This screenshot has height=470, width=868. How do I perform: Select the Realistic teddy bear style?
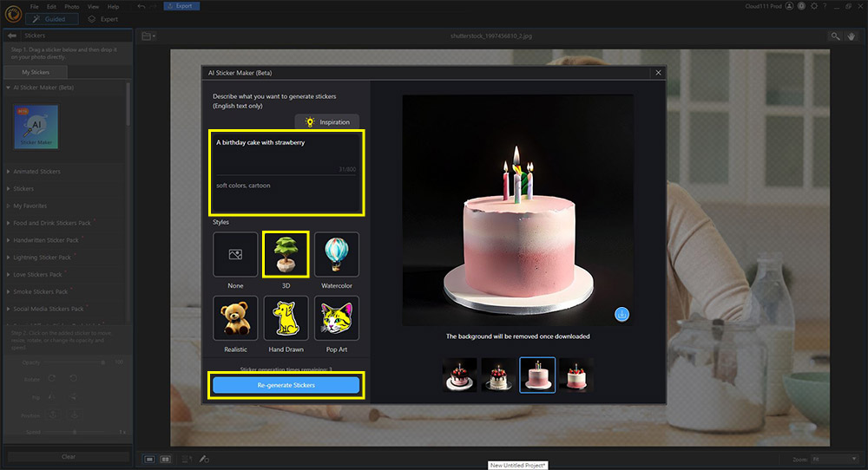(235, 318)
